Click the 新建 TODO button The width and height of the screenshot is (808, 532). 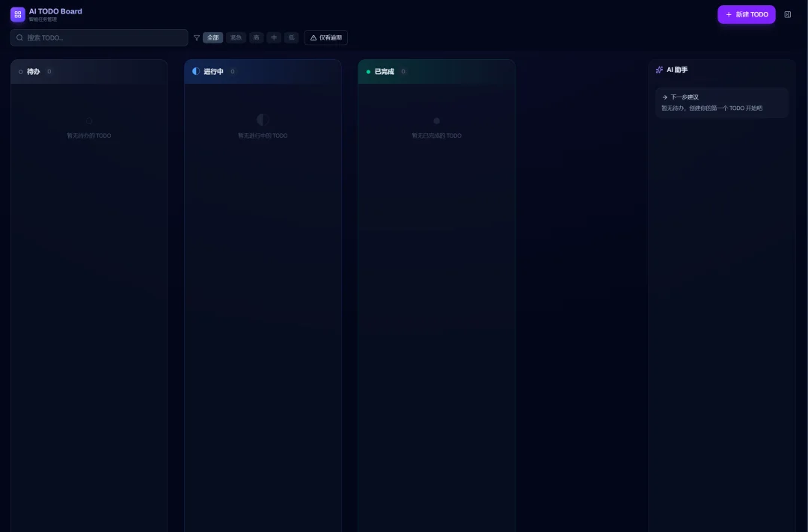coord(747,14)
